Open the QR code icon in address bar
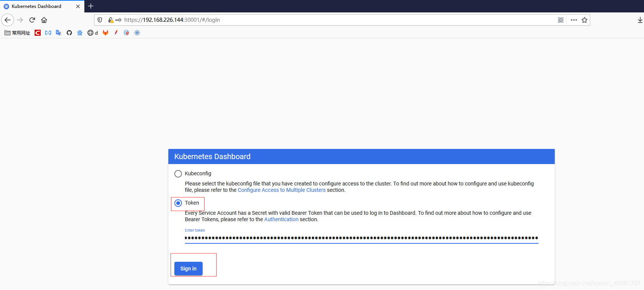Image resolution: width=644 pixels, height=290 pixels. [561, 20]
